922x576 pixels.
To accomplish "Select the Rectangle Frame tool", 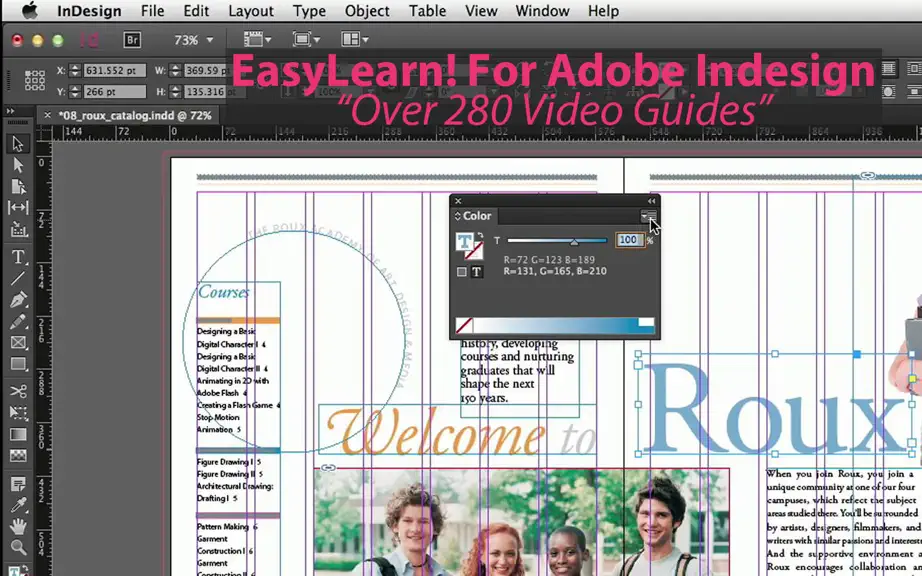I will (x=18, y=343).
